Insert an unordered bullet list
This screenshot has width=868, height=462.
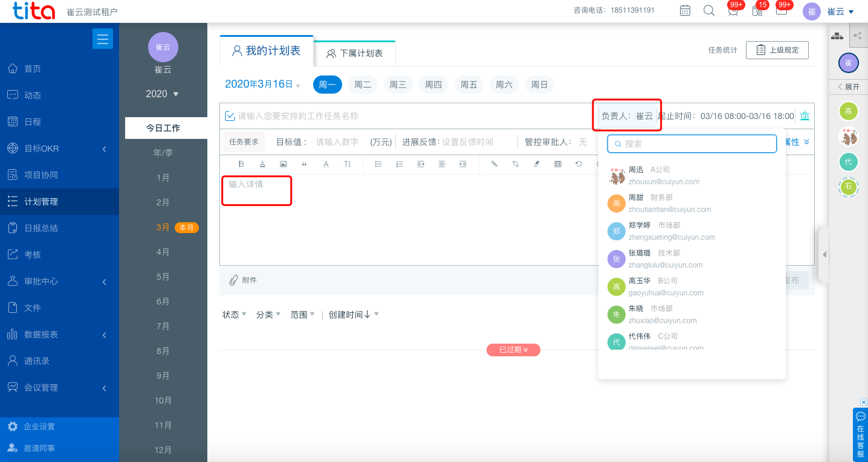(x=378, y=164)
